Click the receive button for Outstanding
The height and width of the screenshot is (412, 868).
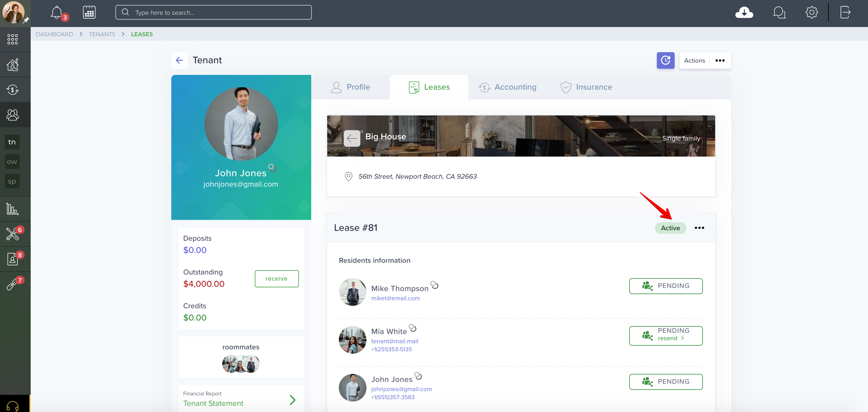(x=277, y=279)
